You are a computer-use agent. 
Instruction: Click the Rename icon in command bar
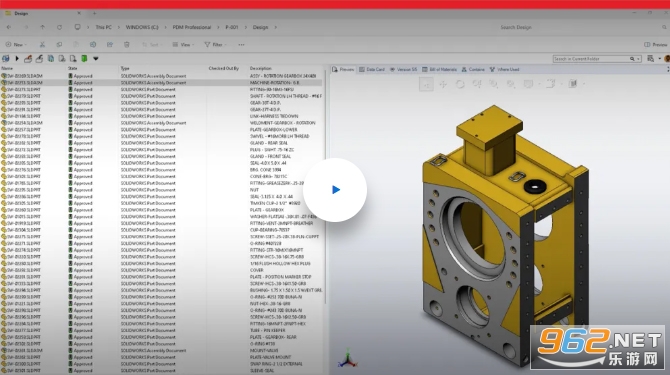[x=93, y=44]
